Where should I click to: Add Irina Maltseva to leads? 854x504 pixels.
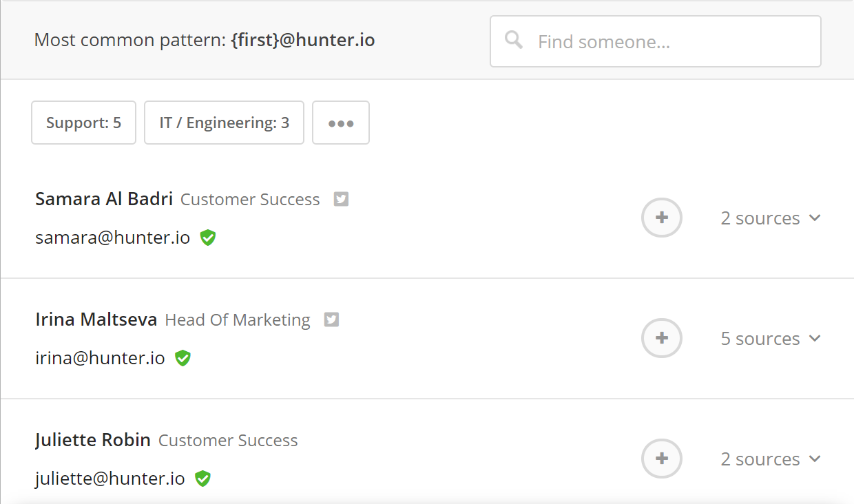pyautogui.click(x=662, y=338)
